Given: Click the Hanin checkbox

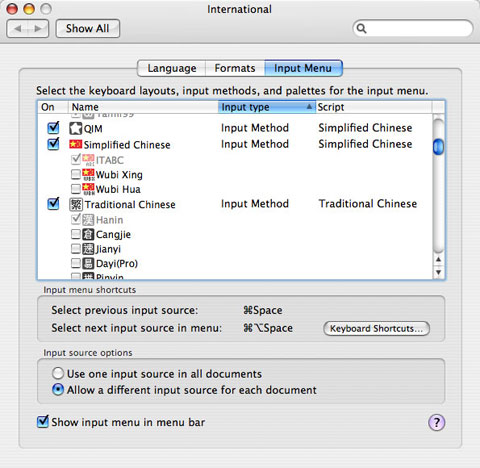Looking at the screenshot, I should tap(76, 219).
